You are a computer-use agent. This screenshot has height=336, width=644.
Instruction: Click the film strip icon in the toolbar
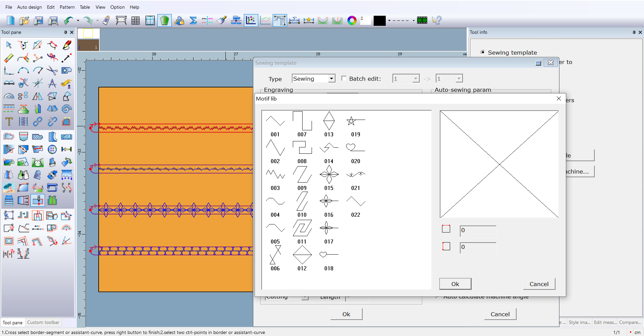point(422,20)
